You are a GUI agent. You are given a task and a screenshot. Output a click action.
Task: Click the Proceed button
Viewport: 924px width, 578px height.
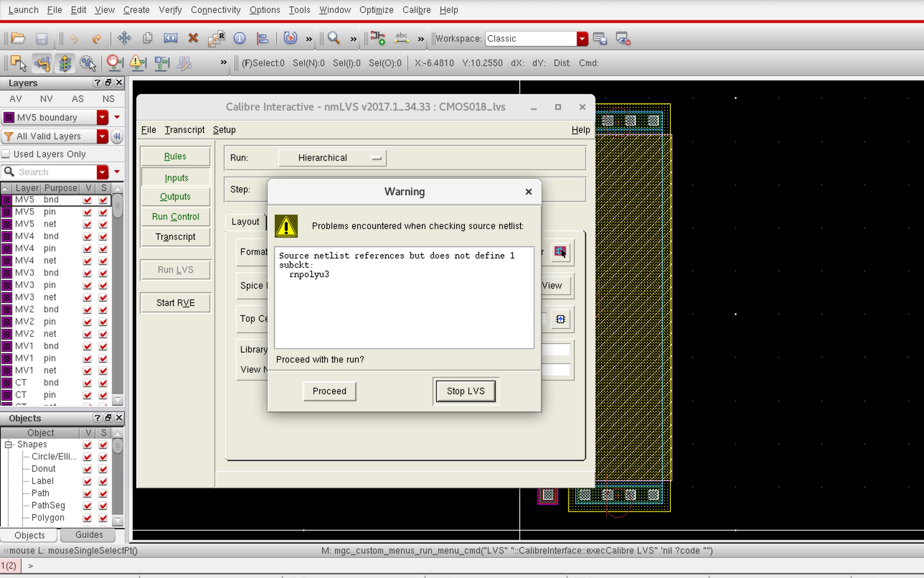[330, 391]
